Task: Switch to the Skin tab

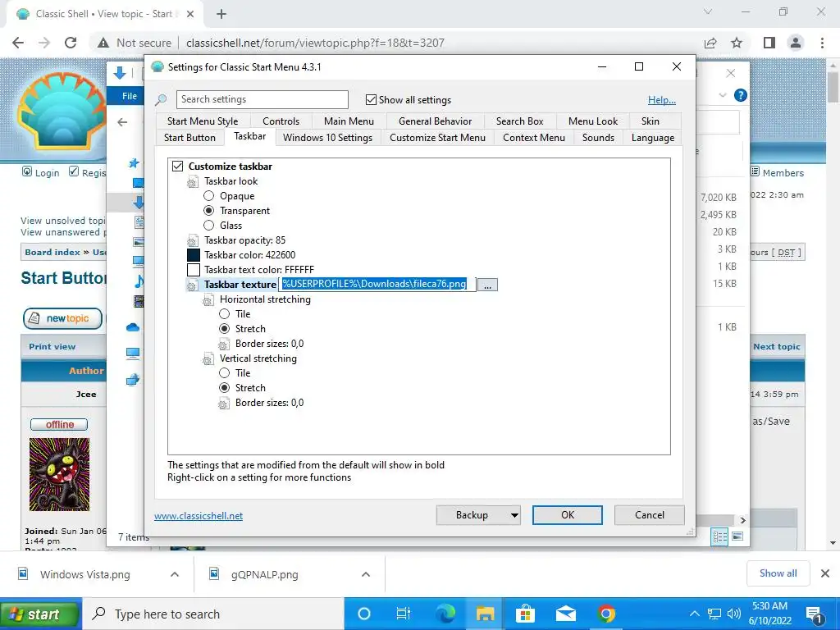Action: (x=651, y=121)
